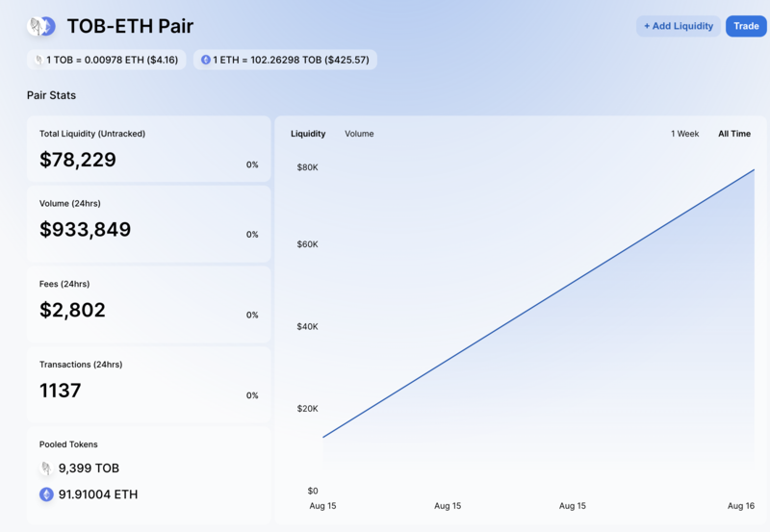Click 0% change in Volume card
The height and width of the screenshot is (532, 770).
click(x=252, y=235)
